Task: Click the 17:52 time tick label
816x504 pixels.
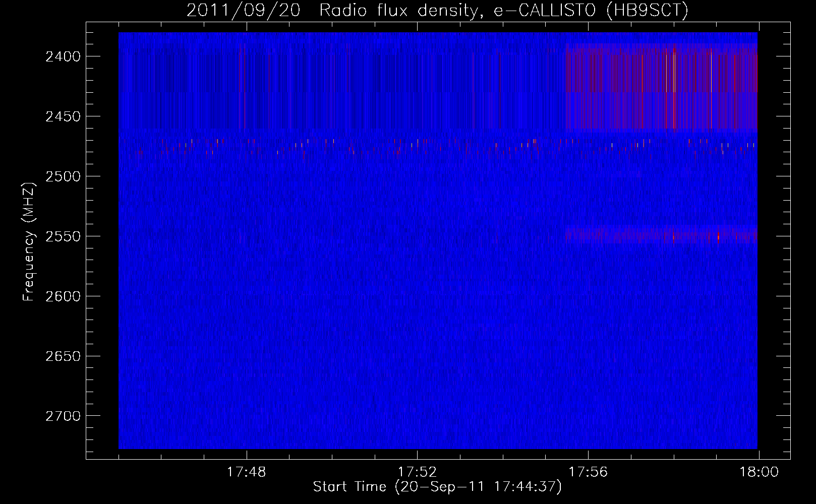Action: click(418, 472)
